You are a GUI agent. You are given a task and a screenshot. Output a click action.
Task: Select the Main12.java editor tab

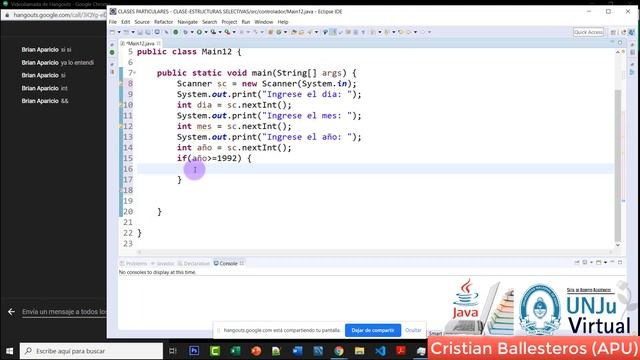tap(140, 43)
